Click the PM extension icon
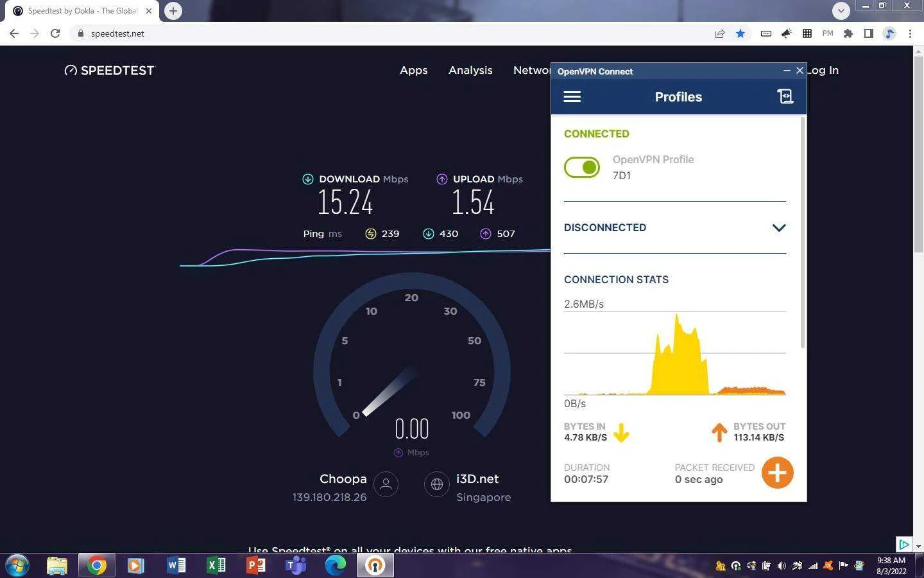The image size is (924, 578). click(x=828, y=33)
